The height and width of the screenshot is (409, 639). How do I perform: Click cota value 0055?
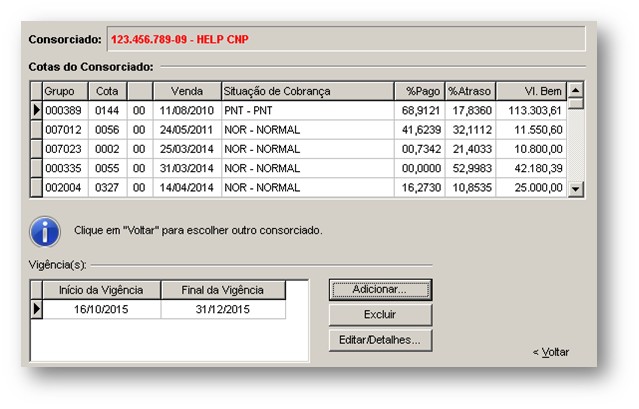(x=108, y=168)
